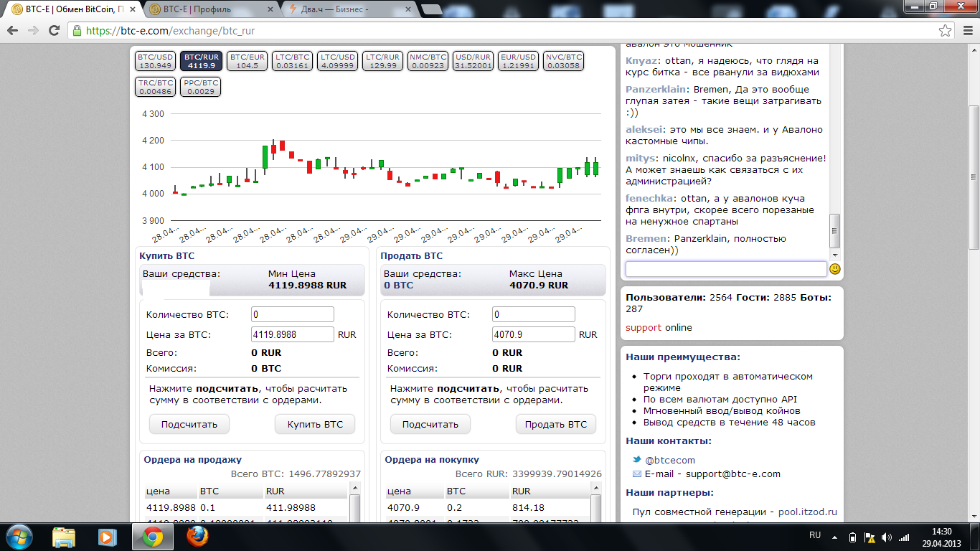
Task: Select buy order row priced 4070.9
Action: (487, 508)
